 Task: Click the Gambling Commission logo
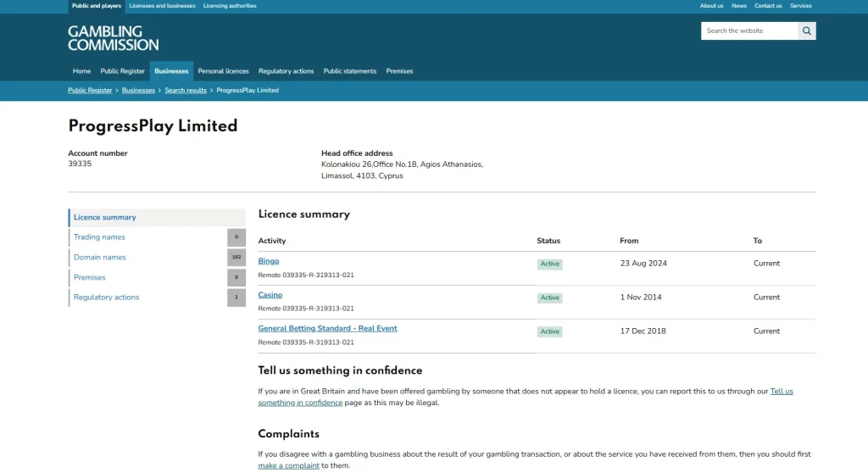click(x=114, y=37)
